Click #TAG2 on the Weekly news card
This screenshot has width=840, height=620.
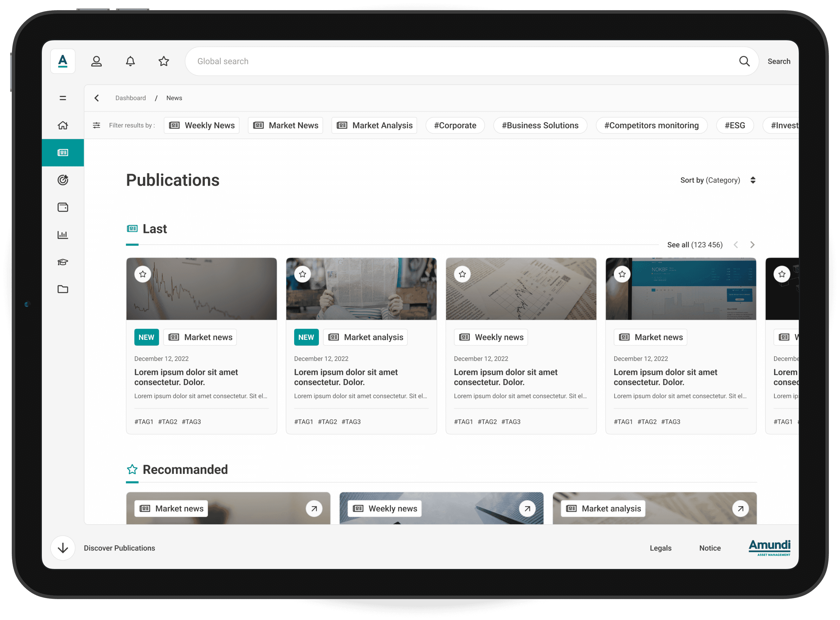[487, 422]
